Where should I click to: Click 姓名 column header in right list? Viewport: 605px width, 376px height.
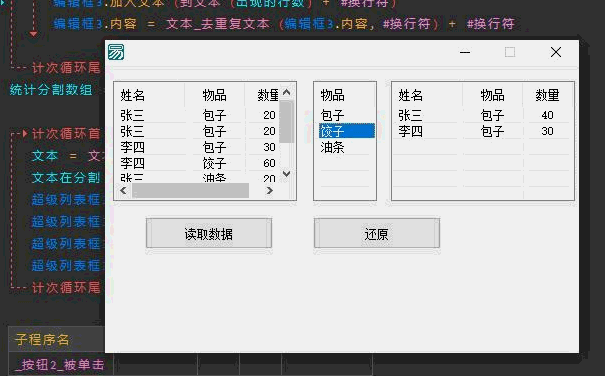click(411, 95)
